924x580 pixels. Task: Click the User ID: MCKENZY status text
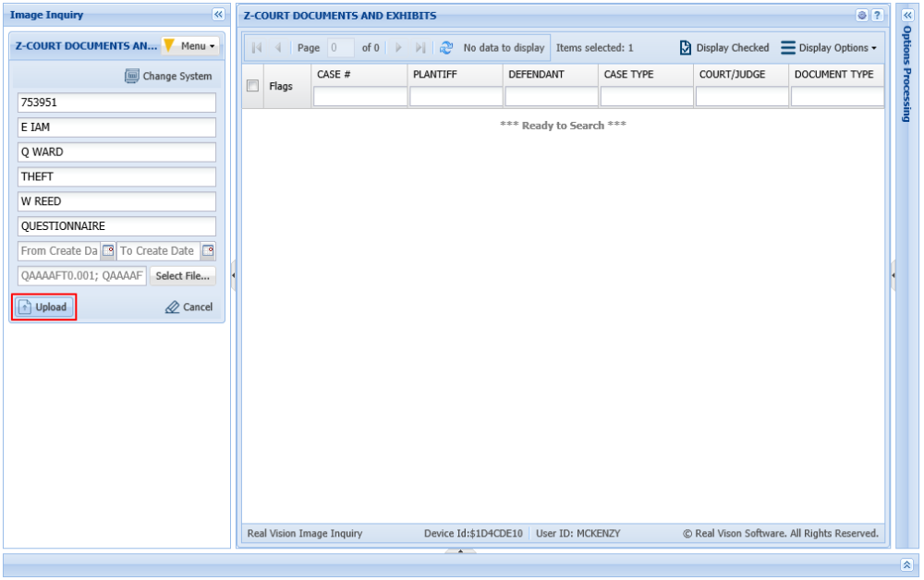click(x=578, y=534)
